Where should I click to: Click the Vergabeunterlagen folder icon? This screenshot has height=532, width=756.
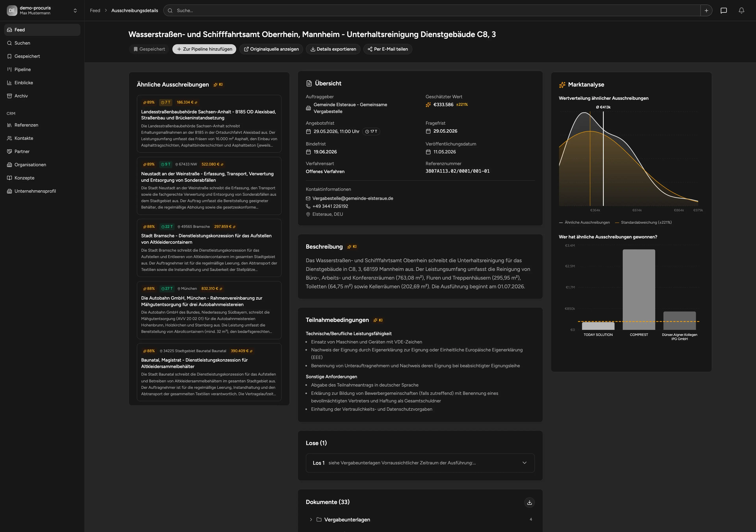[x=319, y=519]
